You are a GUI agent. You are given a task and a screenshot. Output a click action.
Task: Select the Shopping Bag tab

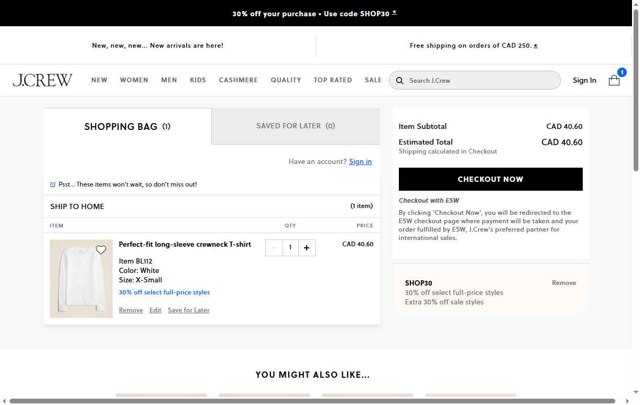coord(127,127)
